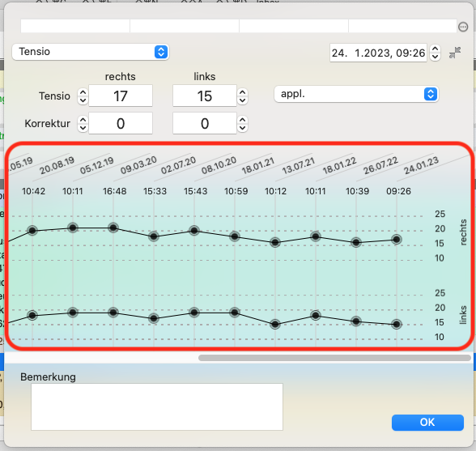476x451 pixels.
Task: Open the appl. method dropdown
Action: [x=356, y=94]
